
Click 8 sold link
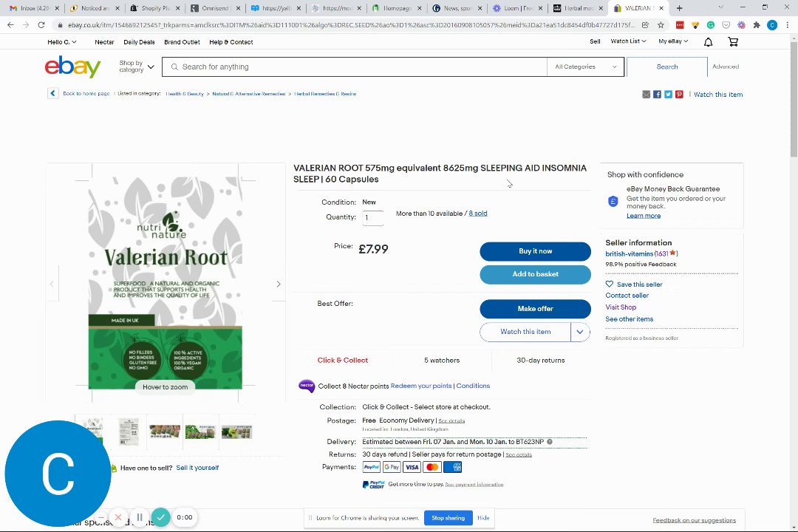[478, 214]
